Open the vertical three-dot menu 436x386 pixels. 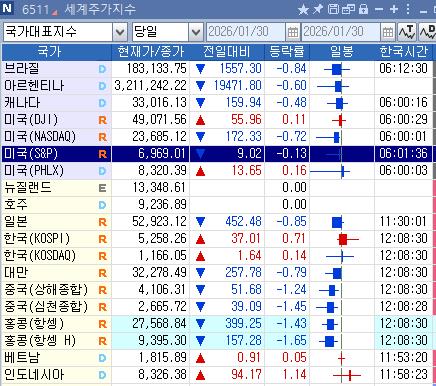408,9
